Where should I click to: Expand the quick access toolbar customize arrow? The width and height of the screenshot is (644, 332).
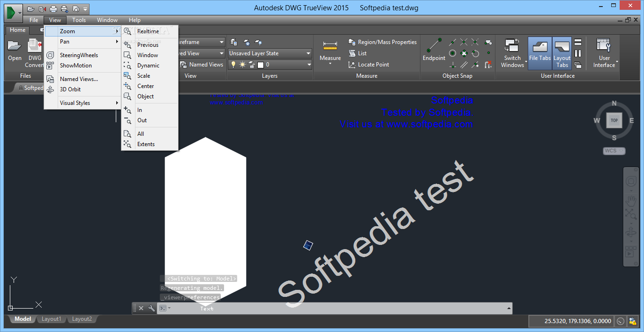pyautogui.click(x=85, y=9)
